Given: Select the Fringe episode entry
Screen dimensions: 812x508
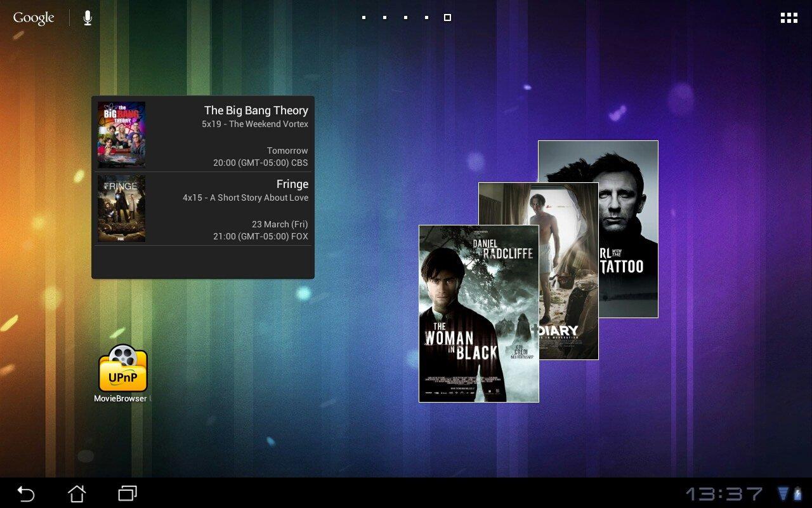Looking at the screenshot, I should pyautogui.click(x=203, y=209).
